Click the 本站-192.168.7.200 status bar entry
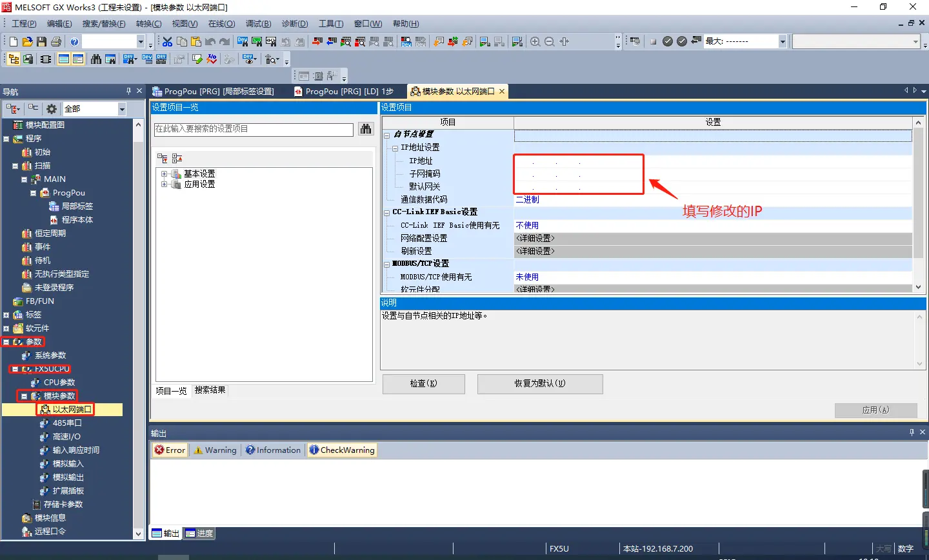This screenshot has width=929, height=560. (x=658, y=549)
